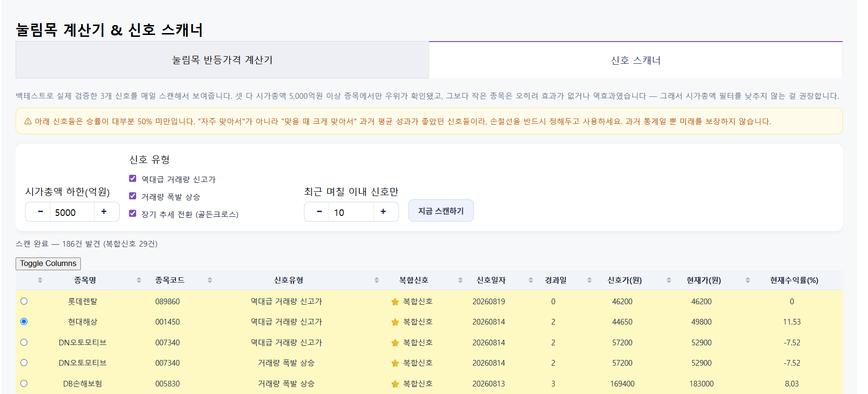Switch to the 눌림목 반등가격 계산기 tab
This screenshot has height=394, width=868.
[222, 60]
